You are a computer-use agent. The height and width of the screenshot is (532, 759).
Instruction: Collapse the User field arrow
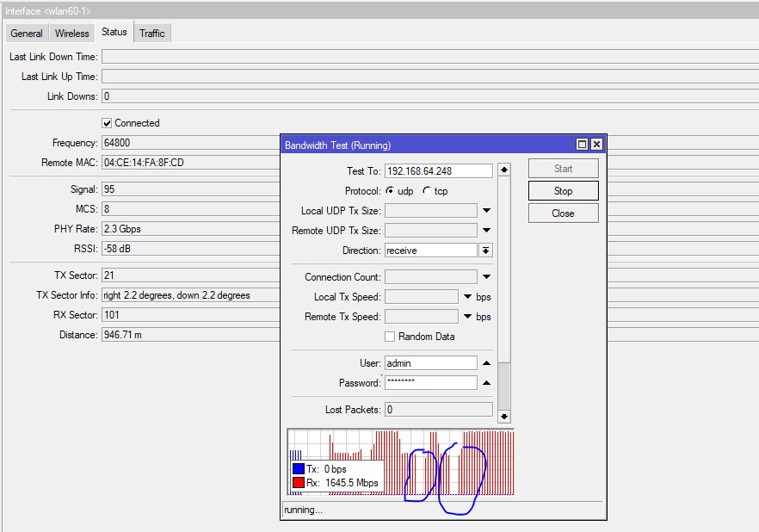click(x=486, y=363)
